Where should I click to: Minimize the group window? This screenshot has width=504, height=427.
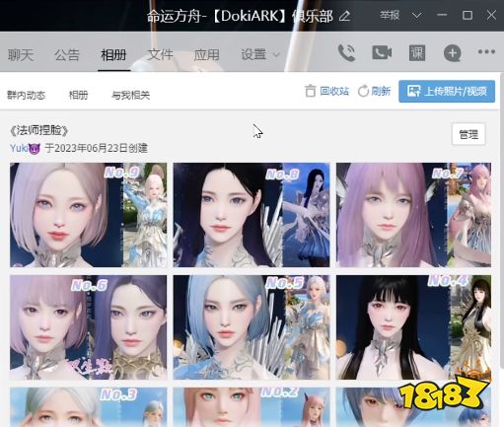point(442,15)
